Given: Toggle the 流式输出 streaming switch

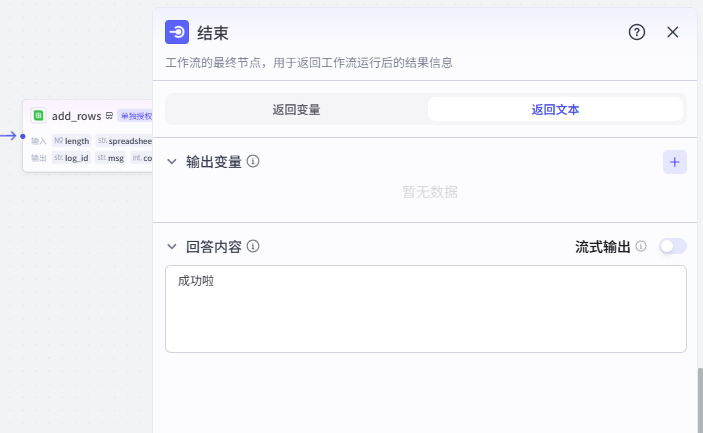Looking at the screenshot, I should 673,246.
